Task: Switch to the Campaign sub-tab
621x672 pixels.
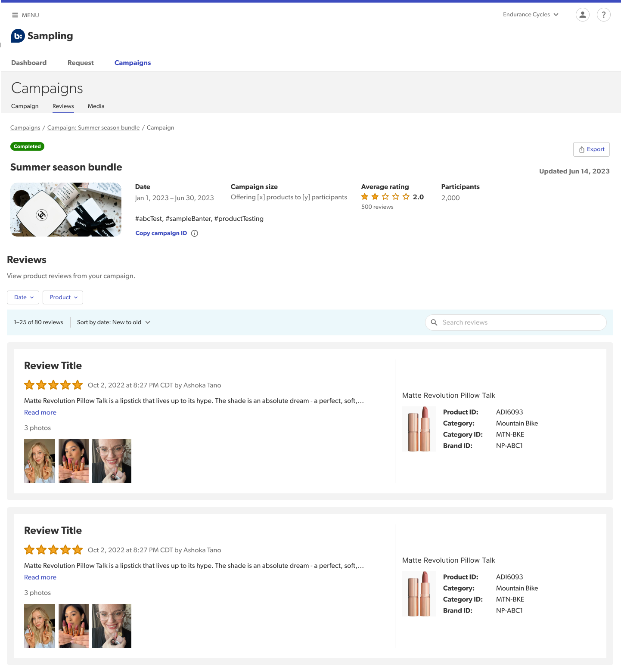Action: pyautogui.click(x=25, y=106)
